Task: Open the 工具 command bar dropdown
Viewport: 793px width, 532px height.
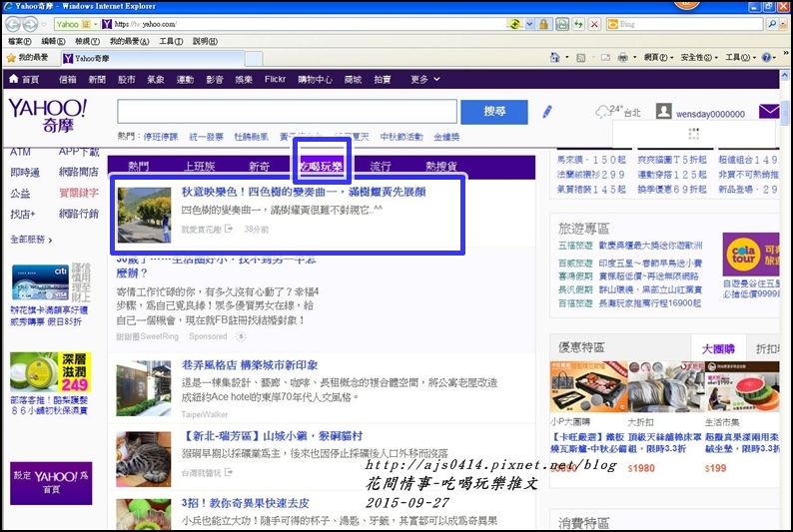Action: 740,58
